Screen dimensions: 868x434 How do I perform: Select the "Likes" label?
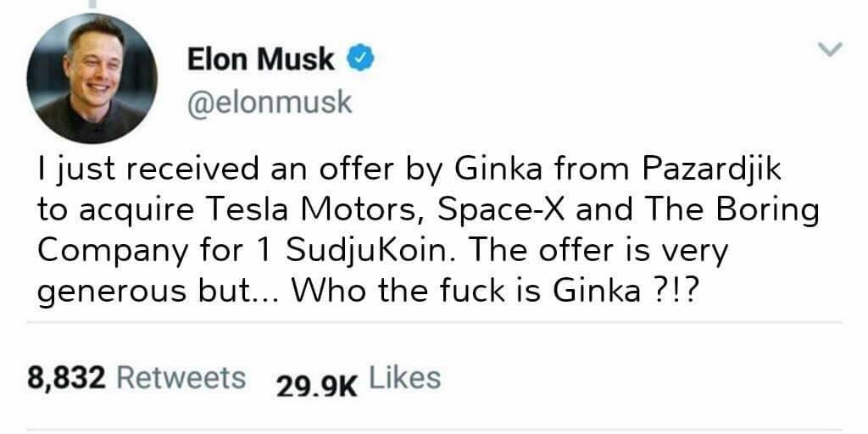click(x=405, y=377)
